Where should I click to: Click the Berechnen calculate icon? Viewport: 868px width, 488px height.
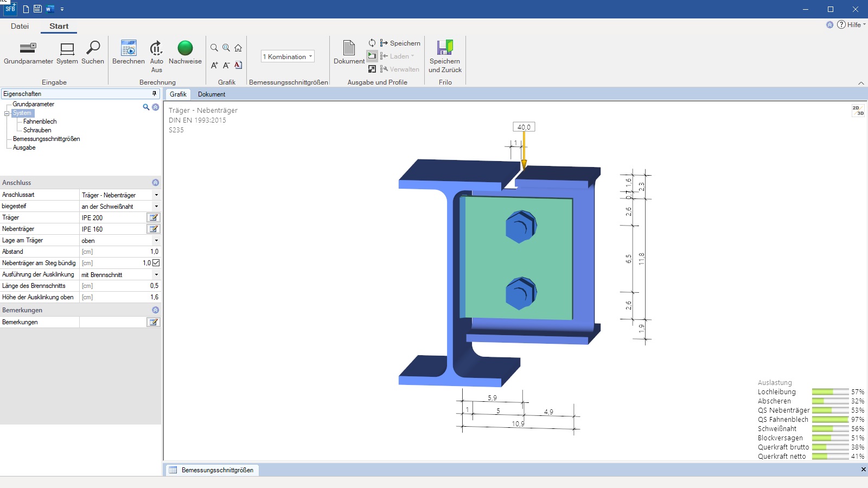[129, 49]
